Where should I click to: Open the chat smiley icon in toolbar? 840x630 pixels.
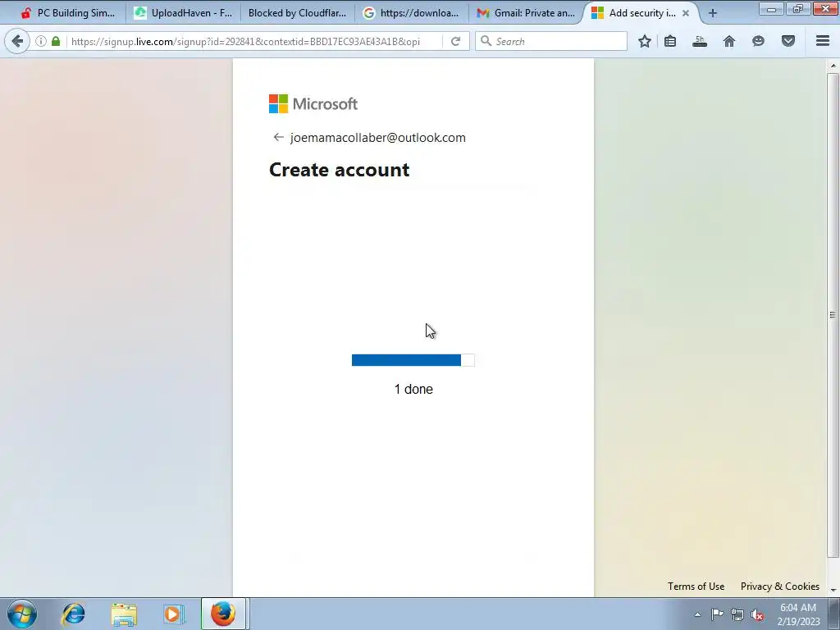tap(758, 41)
